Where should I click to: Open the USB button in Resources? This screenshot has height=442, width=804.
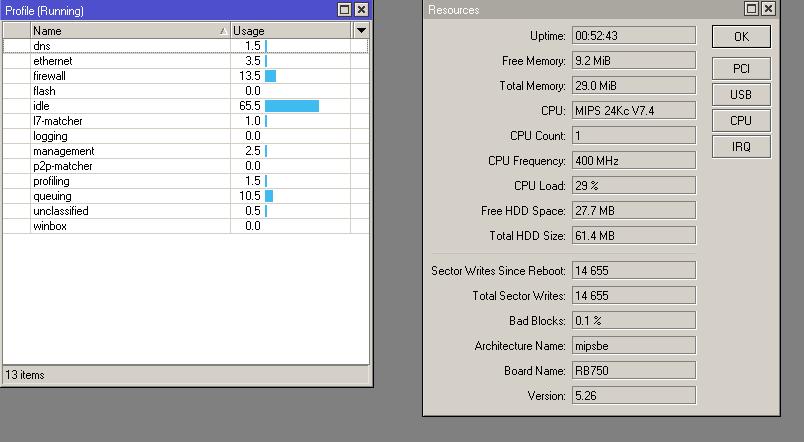tap(741, 94)
